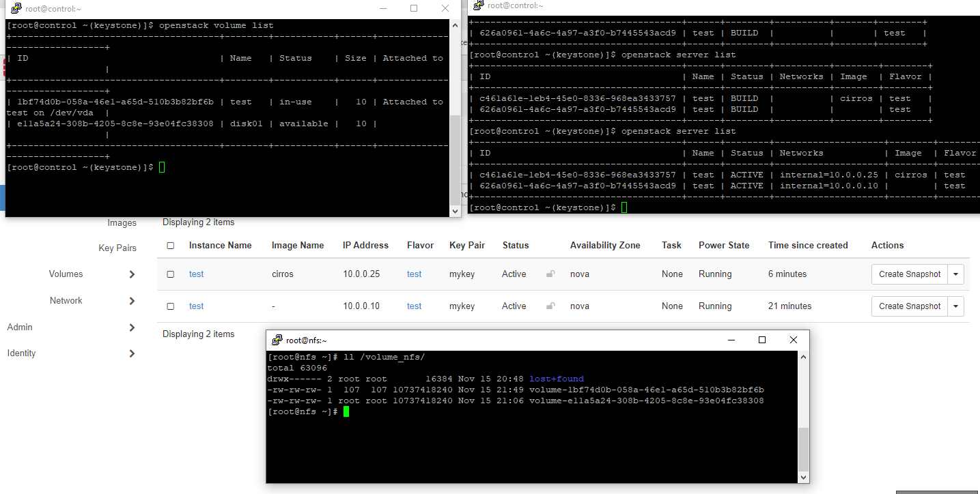Screen dimensions: 980x494
Task: Click PuTTY icon in root@control title bar
Action: [16, 8]
